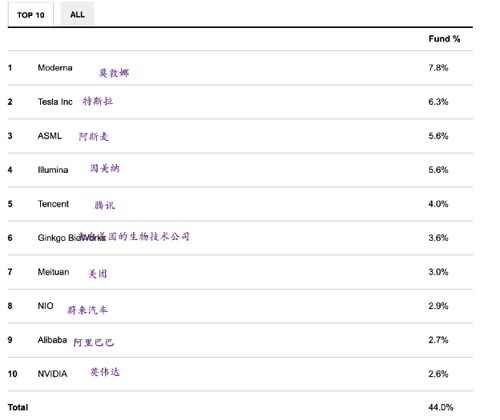Select the Moderna holding name
Viewport: 500px width, 420px height.
[55, 68]
